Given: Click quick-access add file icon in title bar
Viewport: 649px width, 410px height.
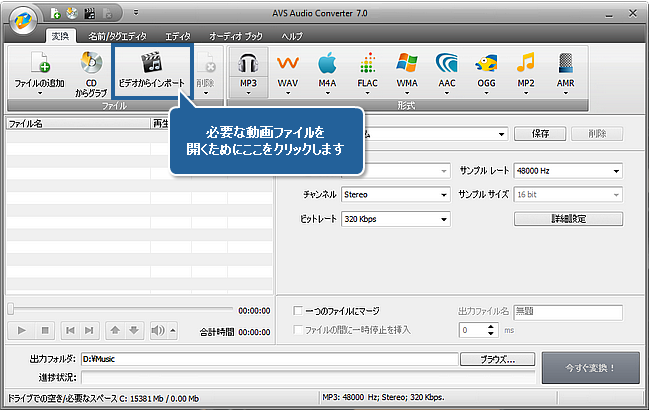Looking at the screenshot, I should [x=55, y=13].
